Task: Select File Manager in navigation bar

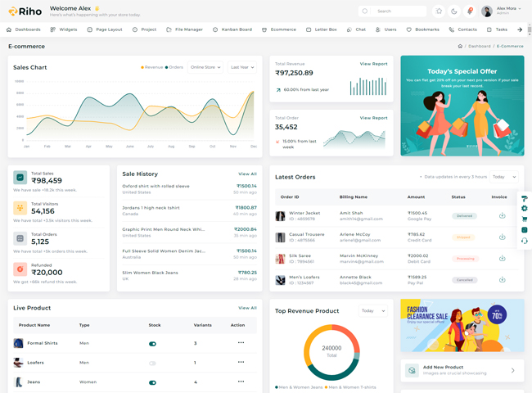Action: [183, 29]
